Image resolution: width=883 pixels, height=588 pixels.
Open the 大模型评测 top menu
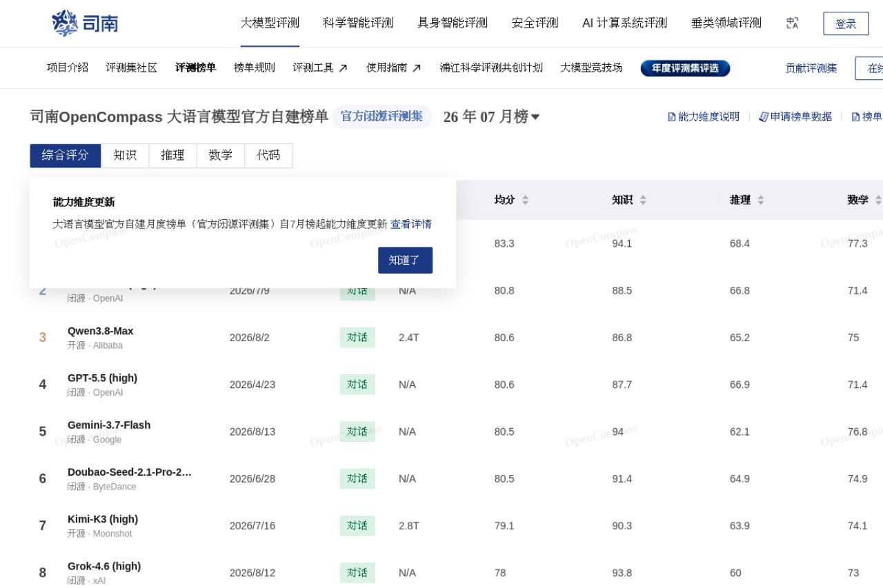coord(270,23)
